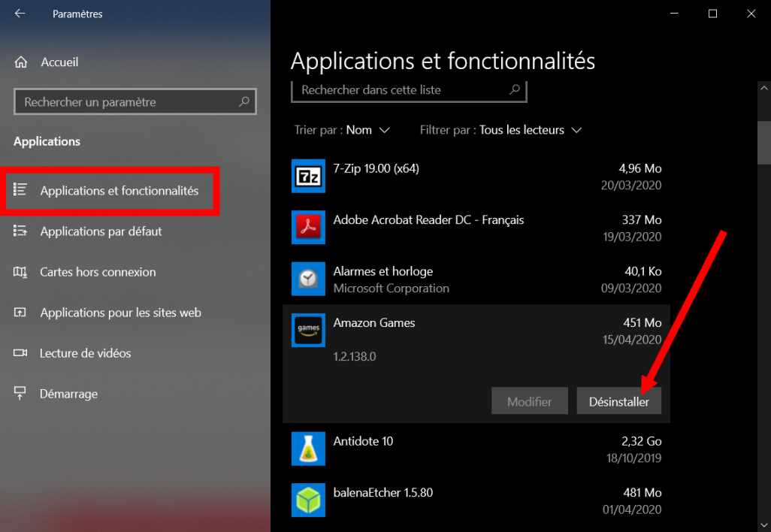The image size is (771, 532).
Task: Select the 7-Zip app icon
Action: point(308,176)
